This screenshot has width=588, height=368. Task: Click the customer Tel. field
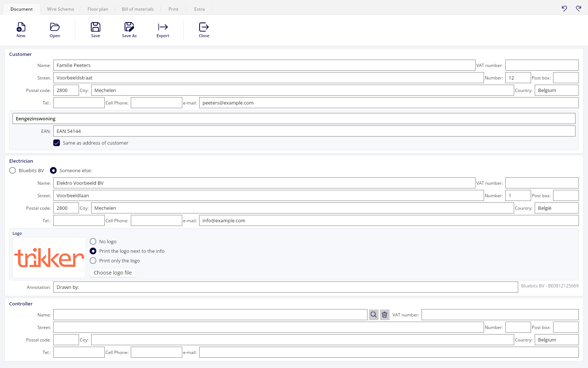79,103
